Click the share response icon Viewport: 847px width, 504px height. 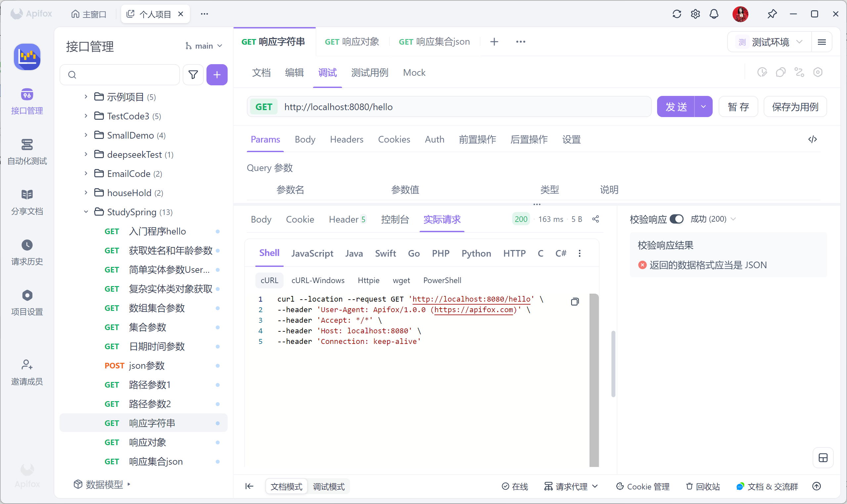point(596,219)
